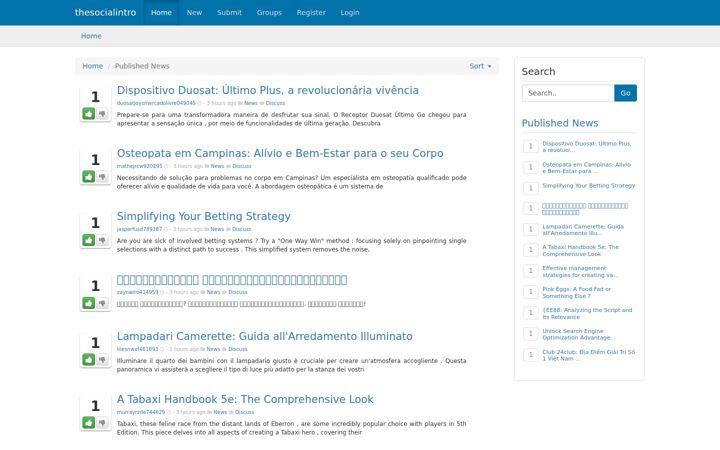Image resolution: width=720 pixels, height=450 pixels.
Task: Downvote Simplifying Your Betting Strategy post
Action: click(102, 240)
